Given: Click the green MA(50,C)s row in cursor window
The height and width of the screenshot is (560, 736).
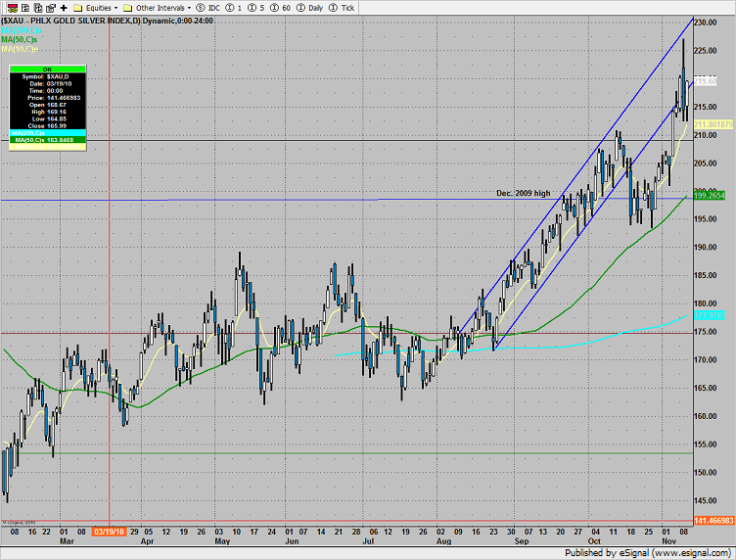Looking at the screenshot, I should 47,140.
